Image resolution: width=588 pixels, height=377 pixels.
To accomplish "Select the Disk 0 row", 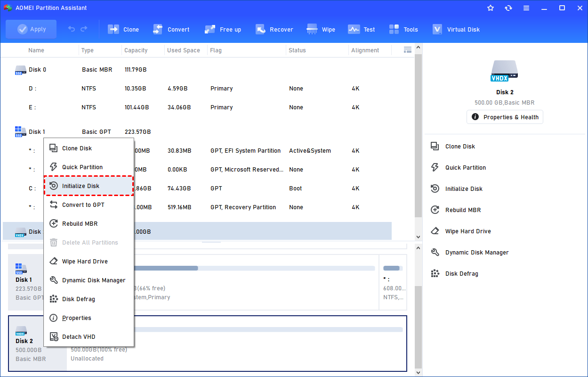I will [x=197, y=69].
